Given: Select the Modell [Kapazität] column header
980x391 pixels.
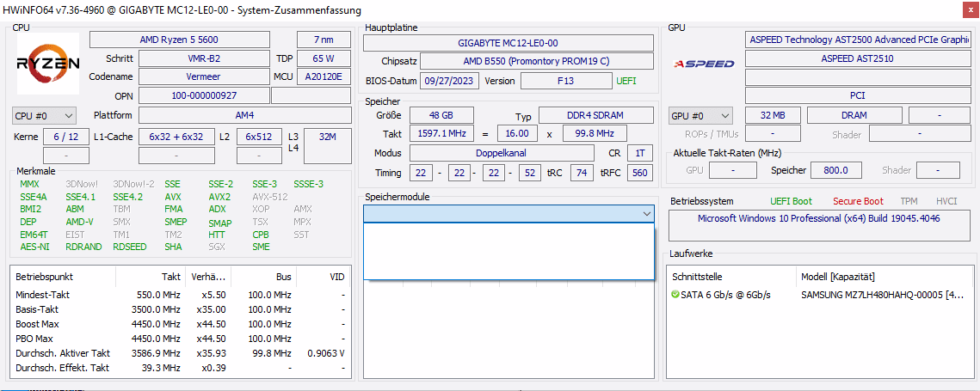Looking at the screenshot, I should pos(885,277).
